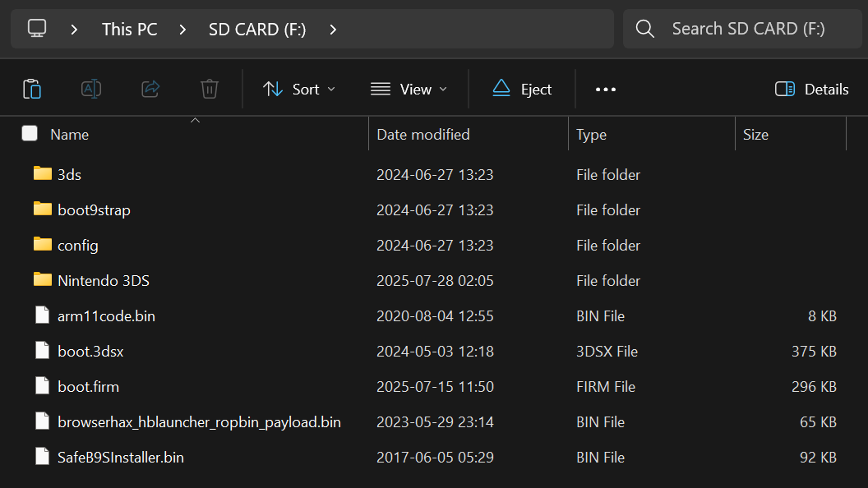This screenshot has height=488, width=868.
Task: Click the Search SD CARD (F:) field
Action: [748, 29]
